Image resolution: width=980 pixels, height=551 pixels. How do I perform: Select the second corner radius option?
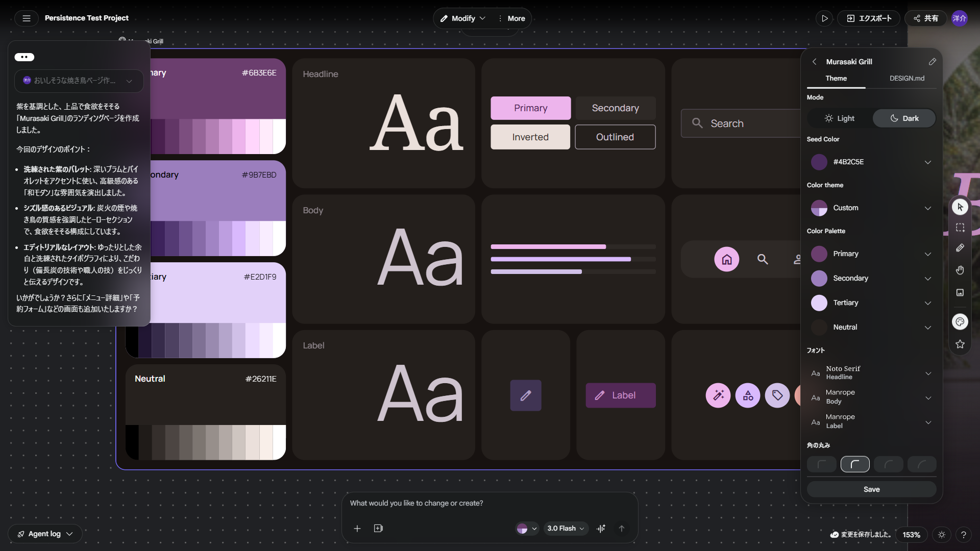point(855,464)
